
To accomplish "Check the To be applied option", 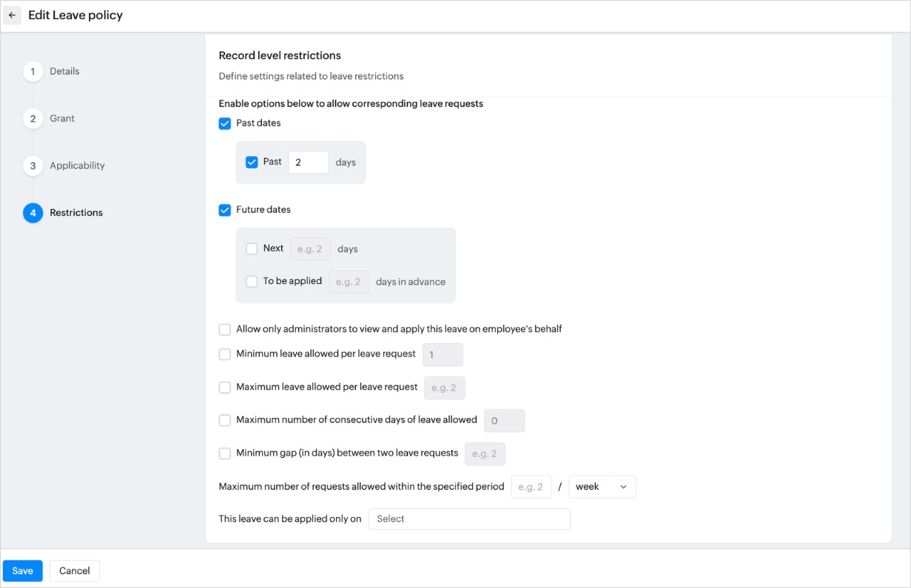I will tap(252, 282).
